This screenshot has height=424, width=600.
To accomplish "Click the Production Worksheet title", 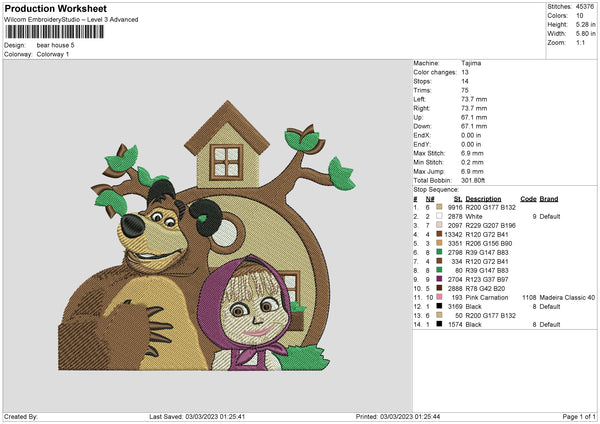I will click(55, 9).
